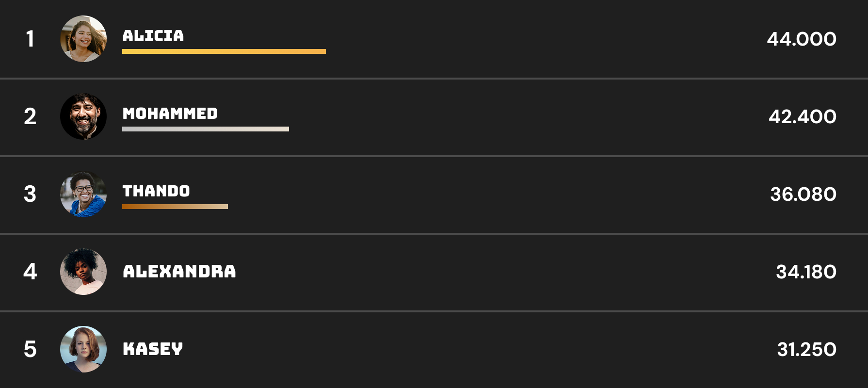Open the ALICIA player name
Screen dimensions: 868x388
[153, 36]
